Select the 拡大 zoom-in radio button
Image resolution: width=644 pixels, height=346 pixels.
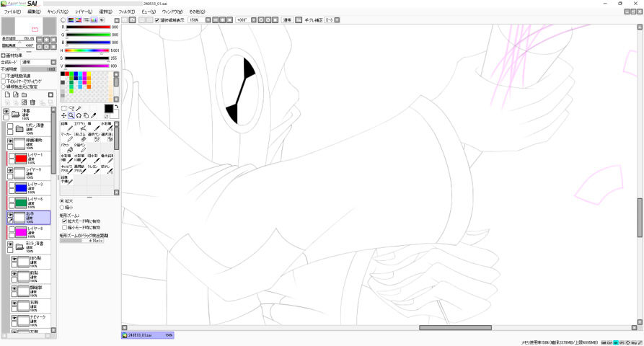pyautogui.click(x=62, y=201)
